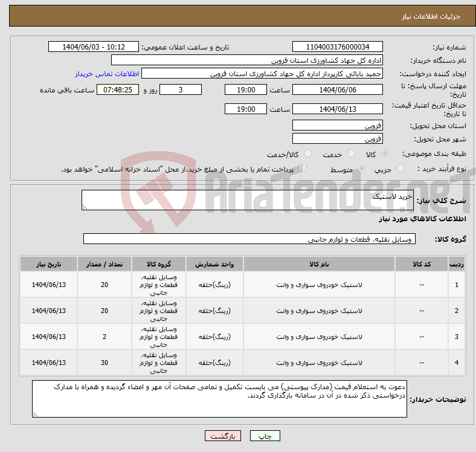Image resolution: width=476 pixels, height=452 pixels.
Task: Click the واحد شمارش column header
Action: 214,264
